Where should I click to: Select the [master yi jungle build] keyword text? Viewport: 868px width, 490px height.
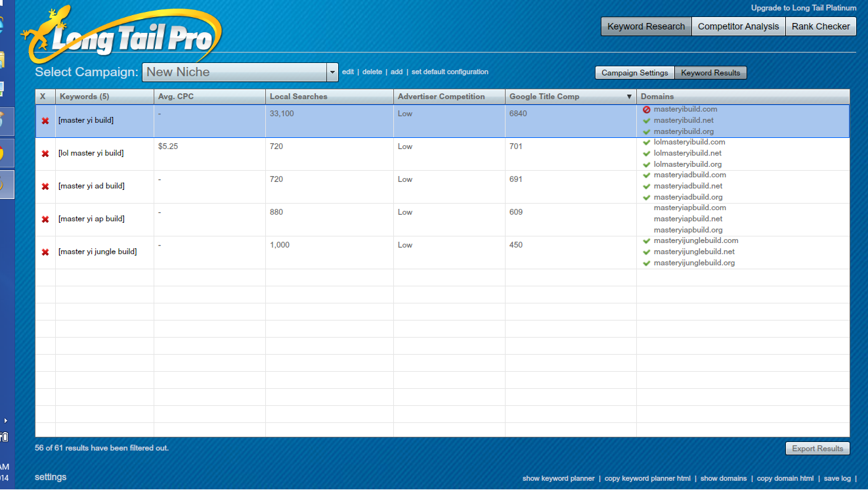tap(97, 252)
